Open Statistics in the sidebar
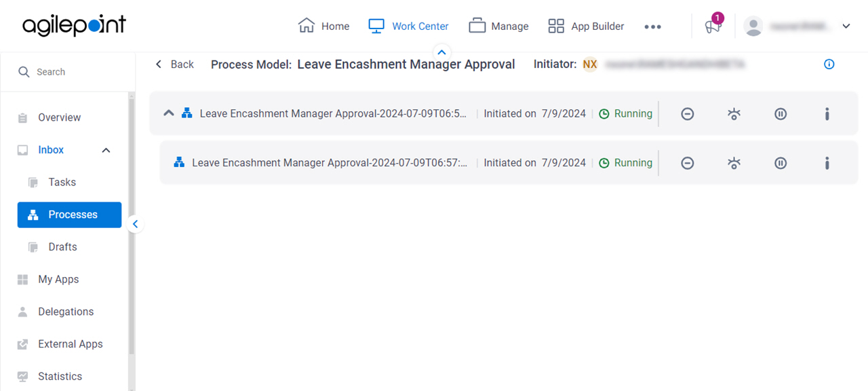 click(x=60, y=376)
